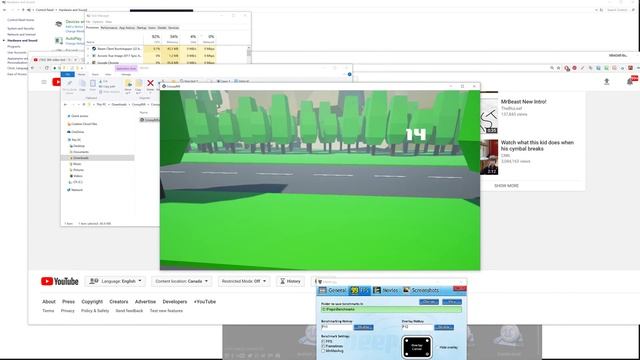Screen dimensions: 640x360
Task: Click Hardware and Sound in Control Panel sidebar
Action: (x=22, y=40)
